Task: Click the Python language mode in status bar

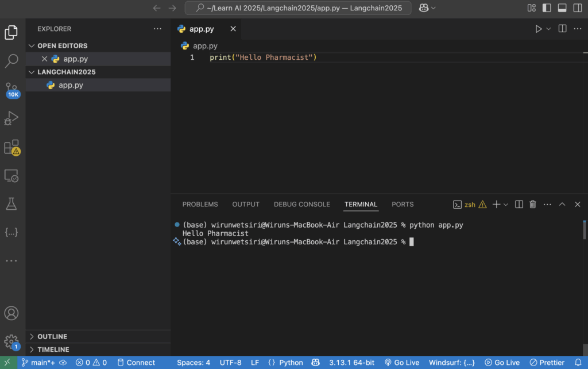Action: click(285, 363)
